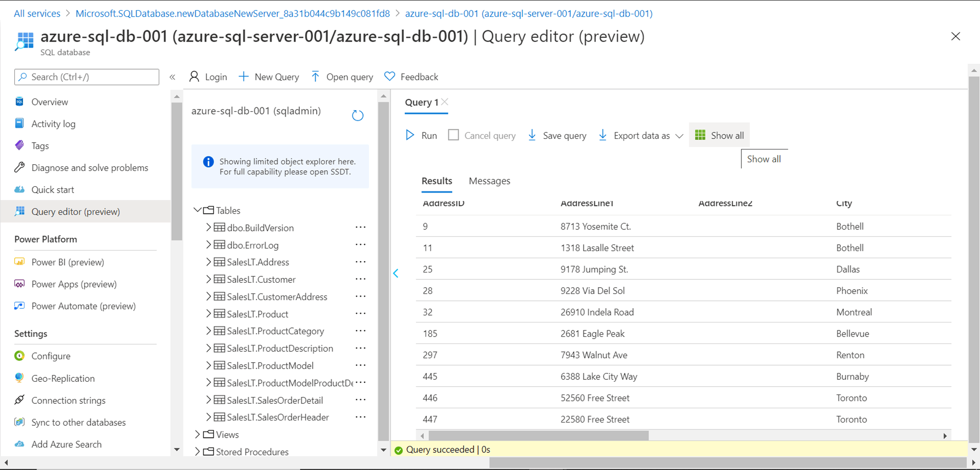980x470 pixels.
Task: Click the left sidebar vertical scrollbar thumb
Action: coord(176,172)
